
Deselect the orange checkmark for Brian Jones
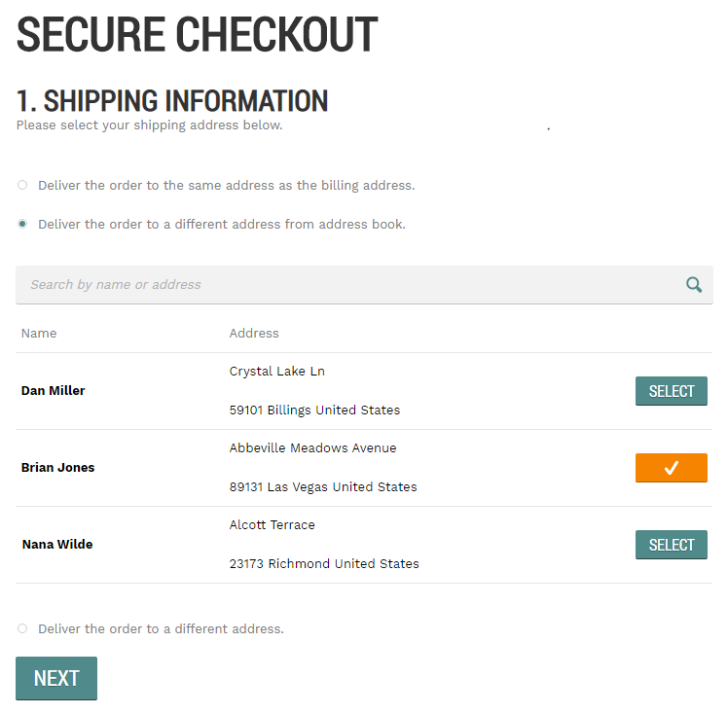pos(671,468)
